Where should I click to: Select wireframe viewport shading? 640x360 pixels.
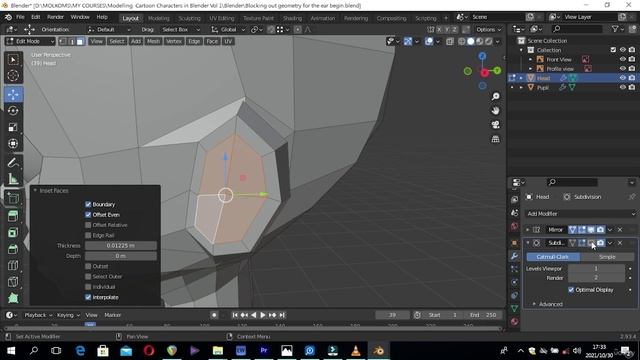tap(462, 41)
